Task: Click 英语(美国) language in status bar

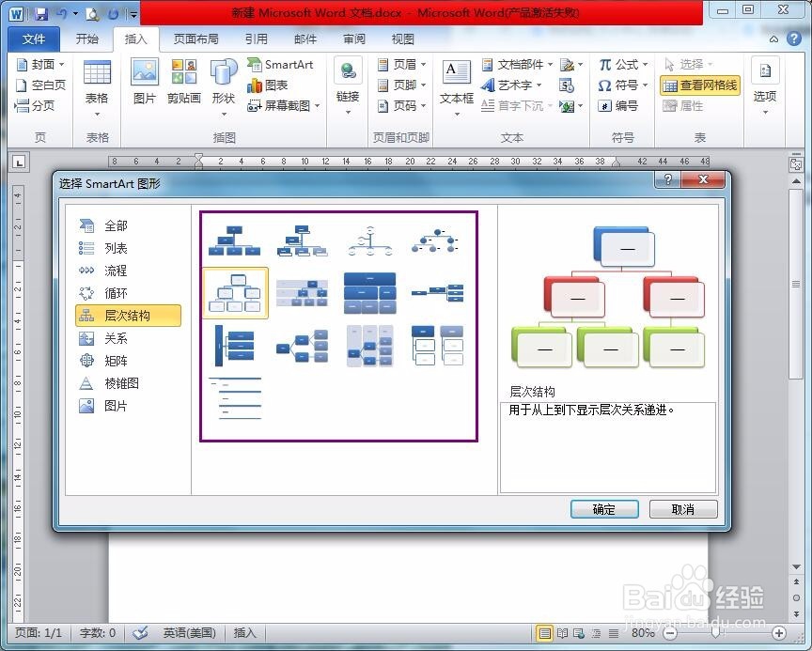Action: click(189, 633)
